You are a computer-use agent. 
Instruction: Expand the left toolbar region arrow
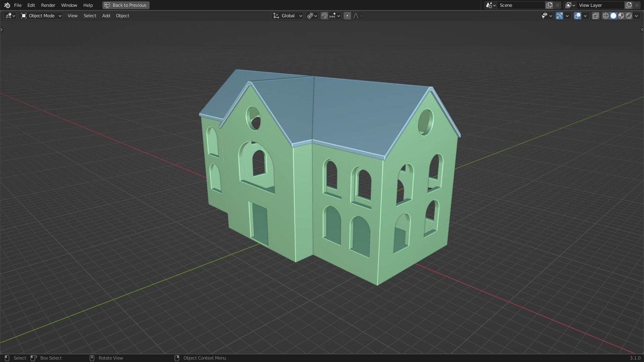(2, 29)
